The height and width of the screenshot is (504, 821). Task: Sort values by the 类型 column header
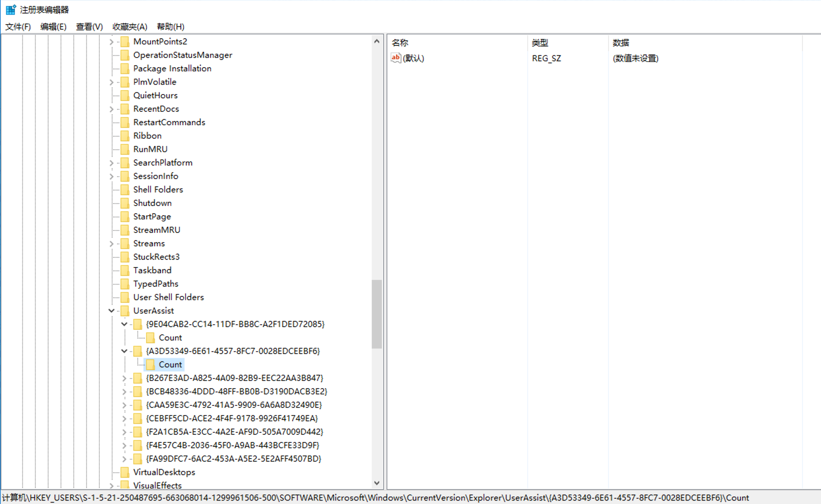click(539, 43)
